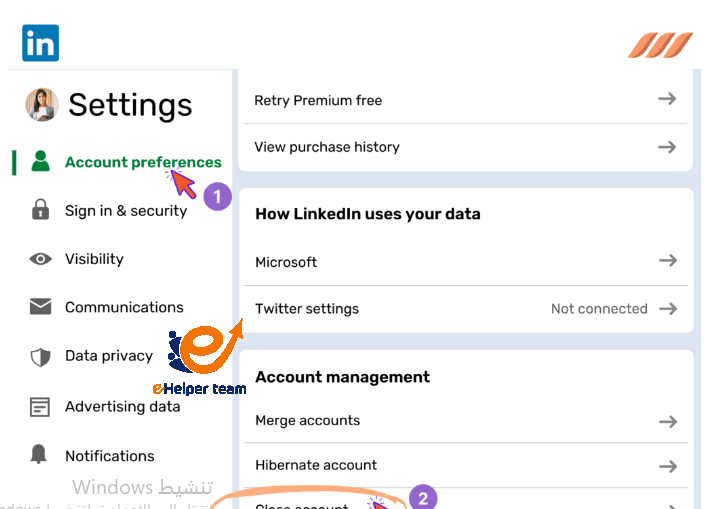705x509 pixels.
Task: Click the Settings page heading
Action: coord(130,105)
